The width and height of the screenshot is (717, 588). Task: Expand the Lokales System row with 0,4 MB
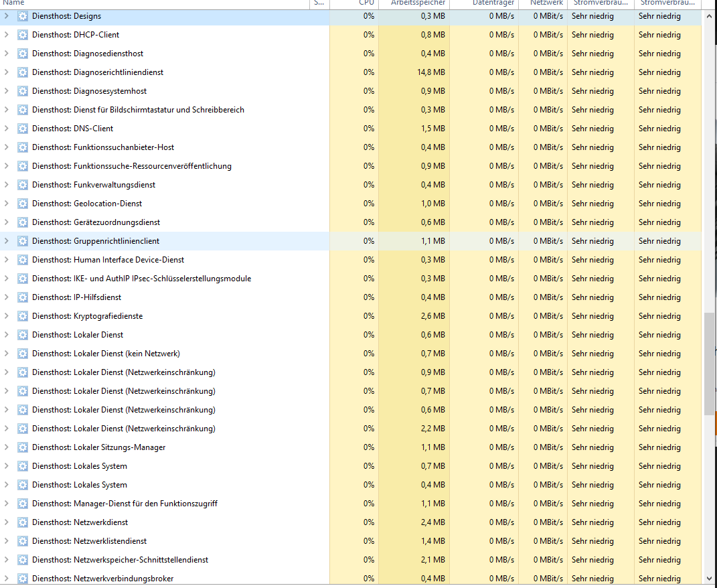[7, 485]
